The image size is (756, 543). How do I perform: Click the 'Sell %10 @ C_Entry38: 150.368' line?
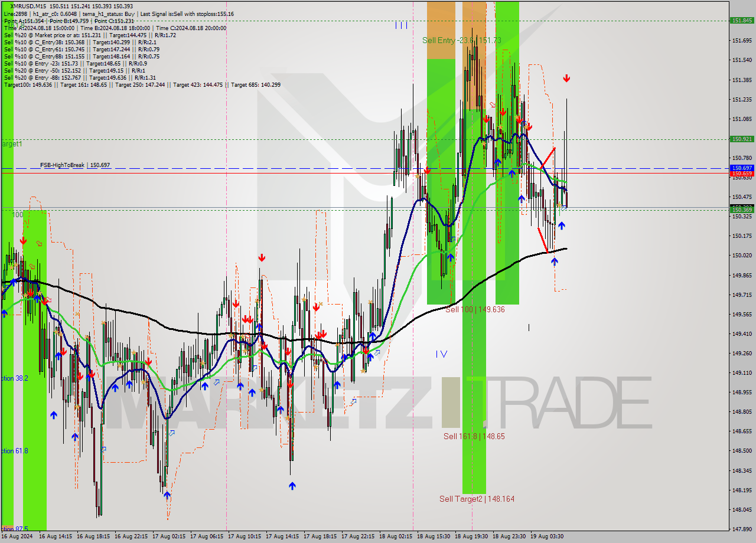coord(80,42)
